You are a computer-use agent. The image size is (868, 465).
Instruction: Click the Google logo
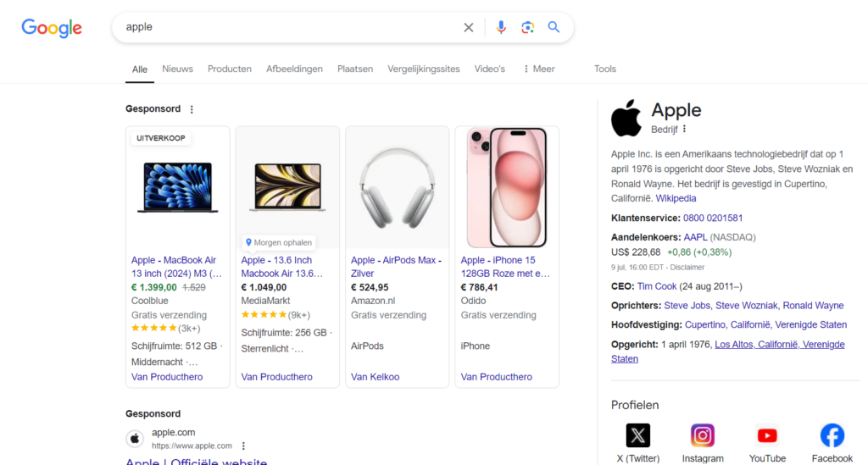[x=52, y=28]
